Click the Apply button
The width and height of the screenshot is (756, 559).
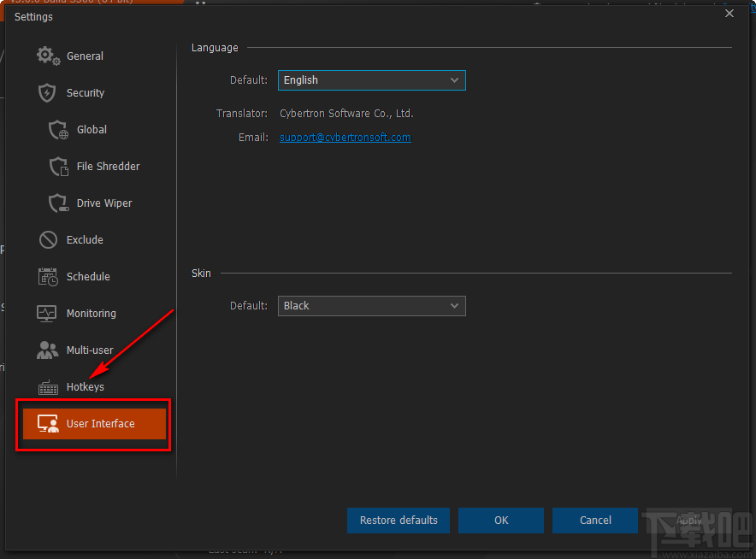tap(689, 521)
